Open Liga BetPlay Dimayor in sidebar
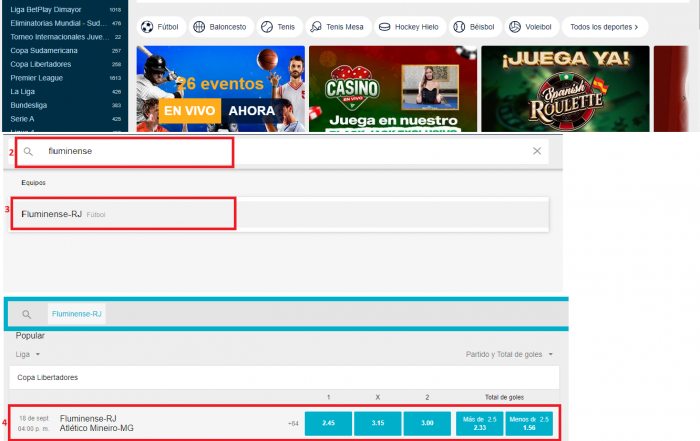 [65, 9]
